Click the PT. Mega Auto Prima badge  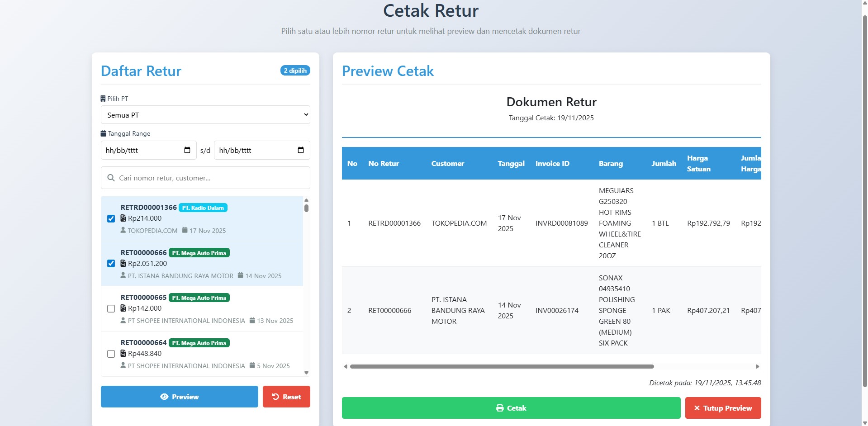199,252
